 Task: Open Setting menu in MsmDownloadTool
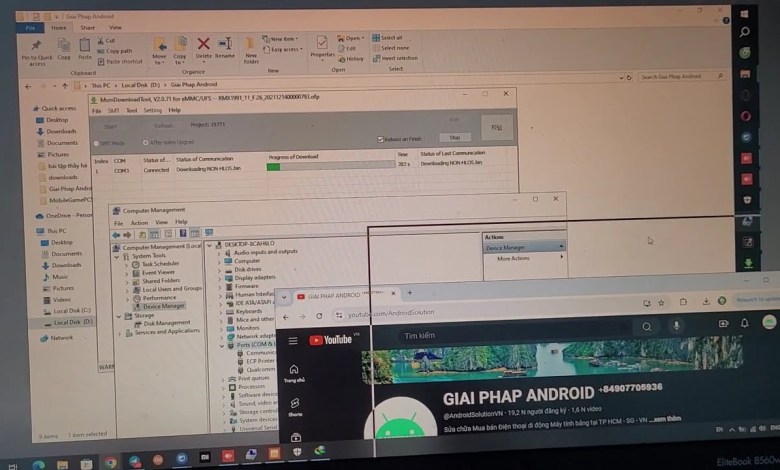pyautogui.click(x=153, y=110)
